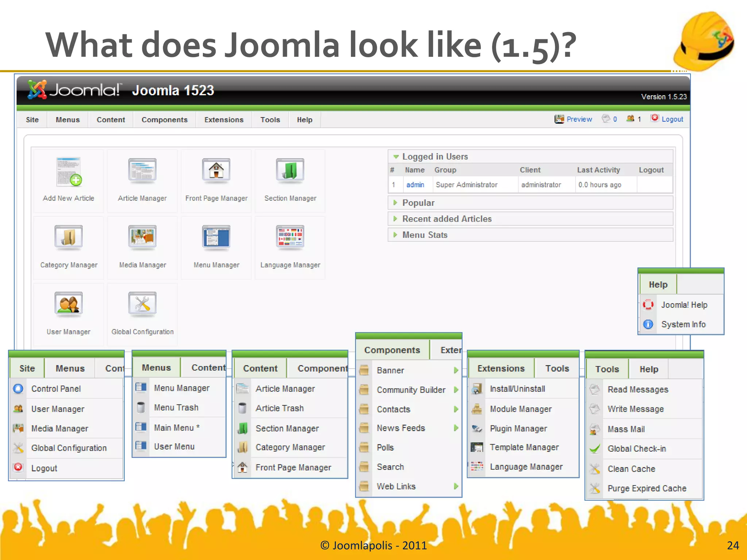
Task: Expand the Menu Stats panel
Action: tap(395, 234)
